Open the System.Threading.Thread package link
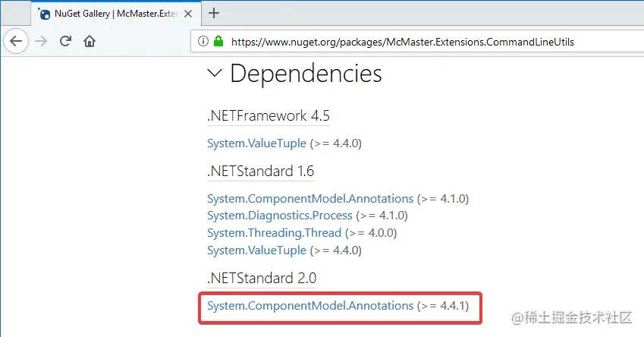The image size is (644, 337). [274, 233]
